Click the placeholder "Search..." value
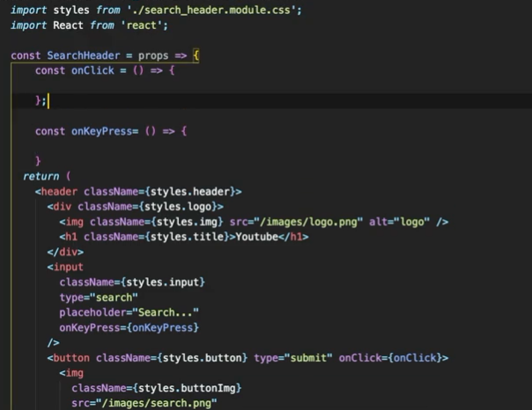 166,312
